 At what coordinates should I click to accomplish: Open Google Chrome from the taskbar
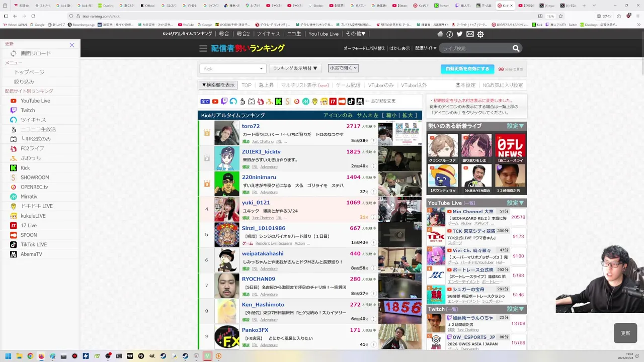coord(30,356)
